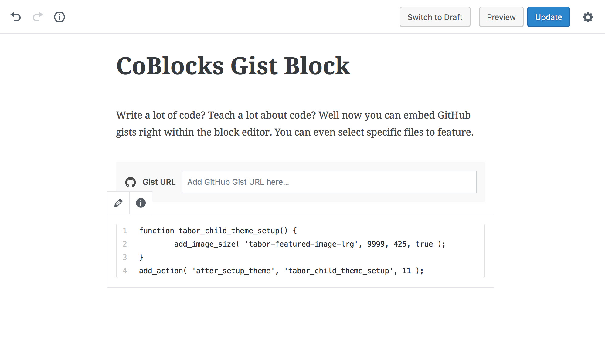The image size is (605, 364).
Task: Click Switch to Draft button
Action: (x=435, y=17)
